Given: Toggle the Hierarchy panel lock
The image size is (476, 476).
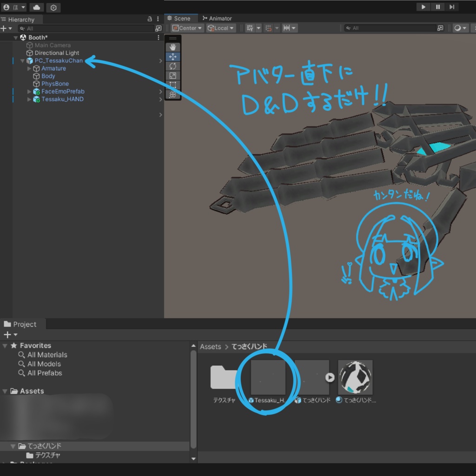Looking at the screenshot, I should (x=150, y=19).
